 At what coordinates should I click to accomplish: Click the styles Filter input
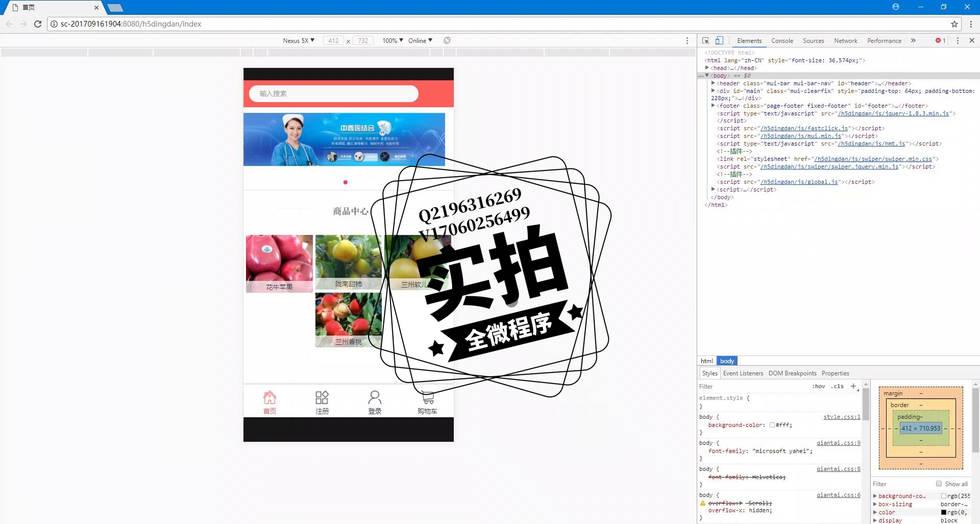(753, 386)
